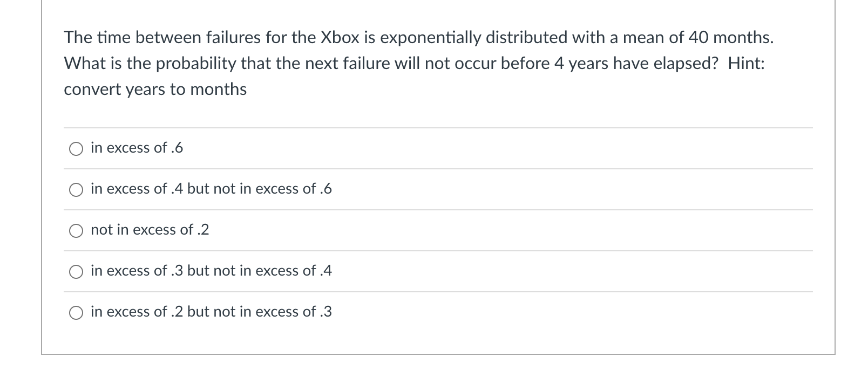Click the hint text "convert years to months"
The image size is (868, 384).
[x=155, y=88]
